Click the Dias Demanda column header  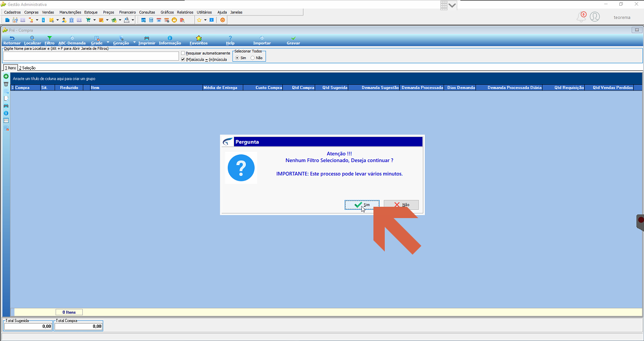click(460, 88)
